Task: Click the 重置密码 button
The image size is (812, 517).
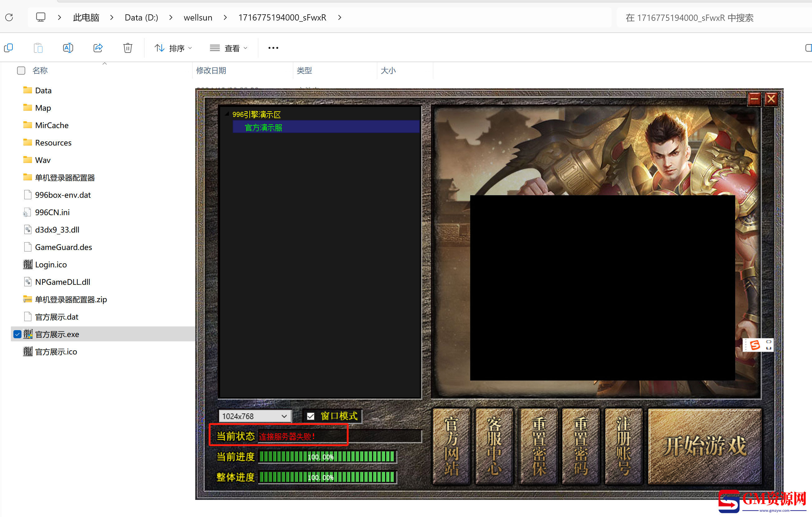Action: 581,446
